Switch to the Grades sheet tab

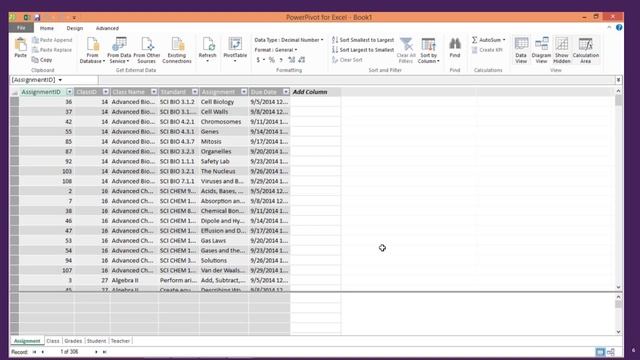(73, 341)
